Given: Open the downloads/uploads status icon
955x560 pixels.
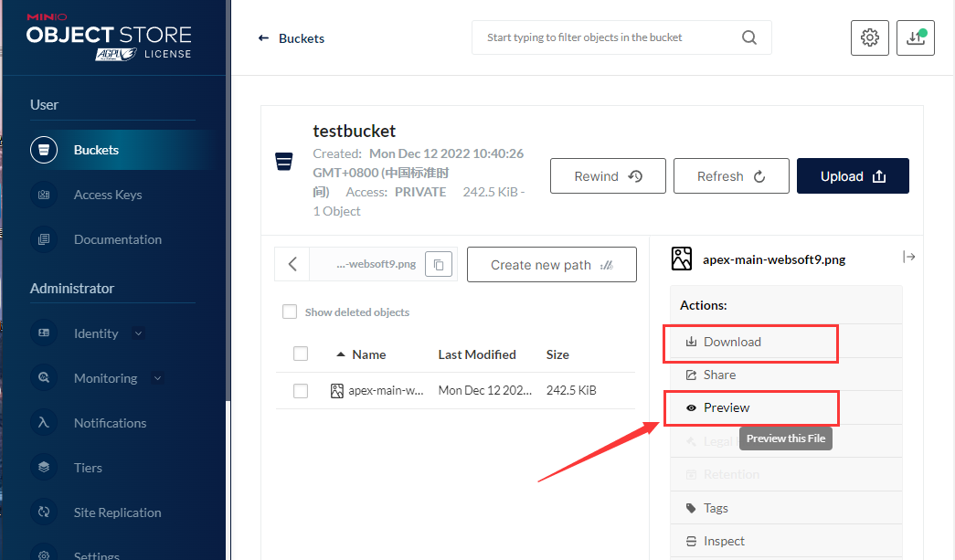Looking at the screenshot, I should point(915,37).
